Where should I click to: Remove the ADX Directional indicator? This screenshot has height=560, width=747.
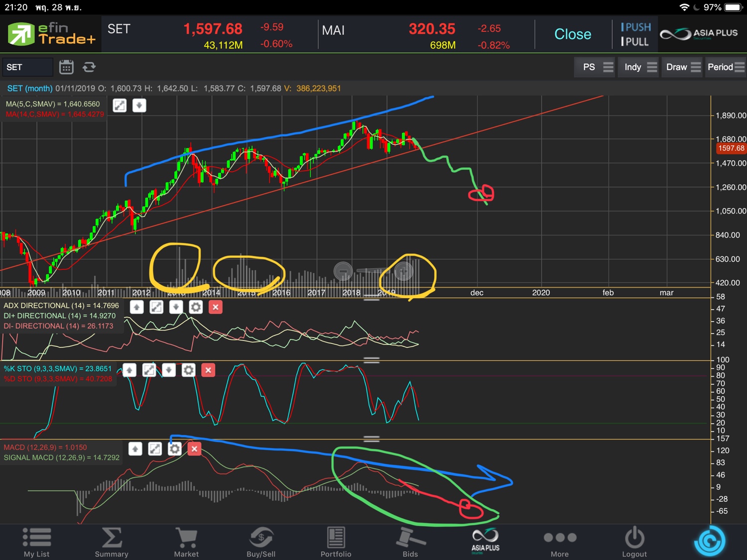point(216,307)
